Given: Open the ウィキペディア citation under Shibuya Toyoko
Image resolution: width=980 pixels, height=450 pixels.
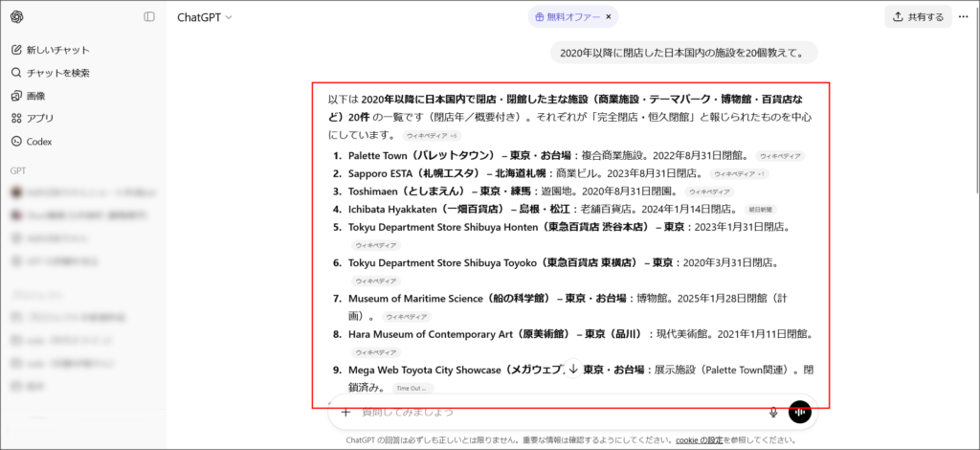Looking at the screenshot, I should tap(376, 281).
